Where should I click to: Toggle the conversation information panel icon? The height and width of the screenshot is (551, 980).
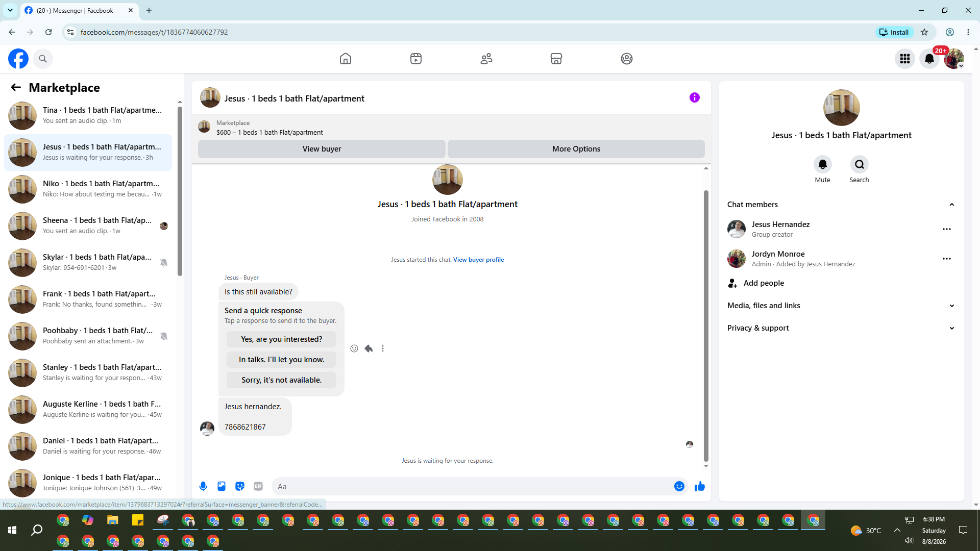pyautogui.click(x=695, y=97)
